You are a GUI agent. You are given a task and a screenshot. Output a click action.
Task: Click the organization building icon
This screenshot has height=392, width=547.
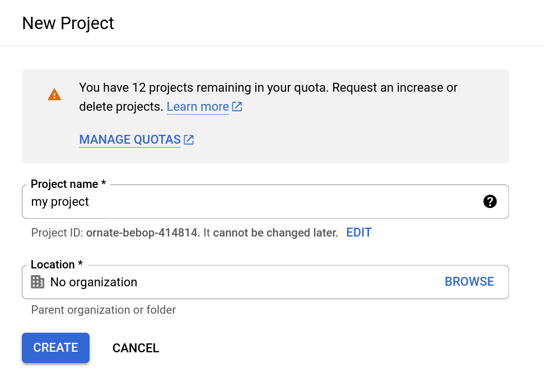pos(38,282)
